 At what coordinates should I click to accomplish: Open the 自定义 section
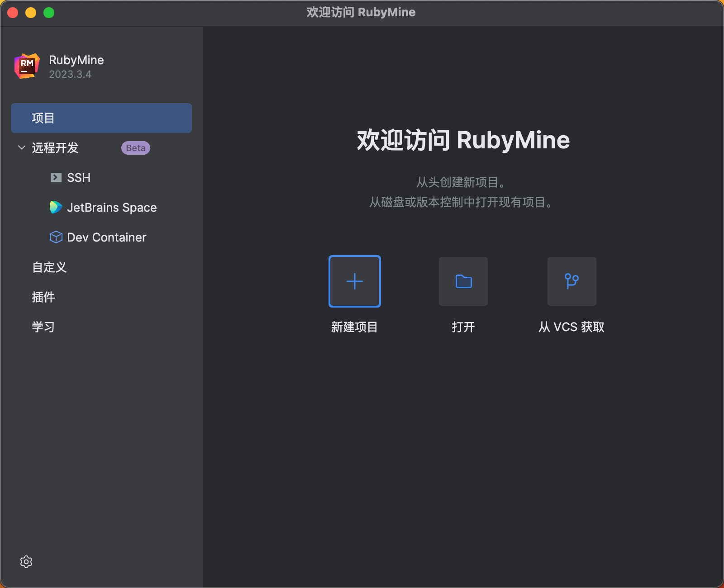49,267
